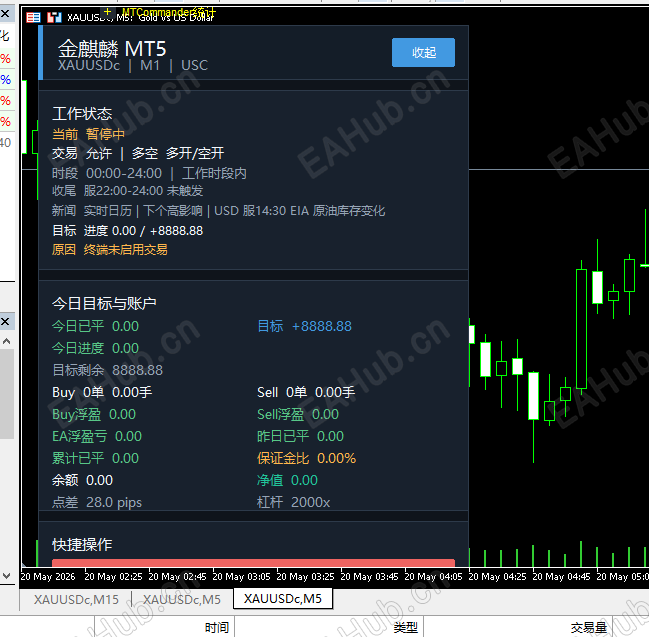Click the 今日目标与账户 section heading
The width and height of the screenshot is (649, 637).
click(104, 303)
